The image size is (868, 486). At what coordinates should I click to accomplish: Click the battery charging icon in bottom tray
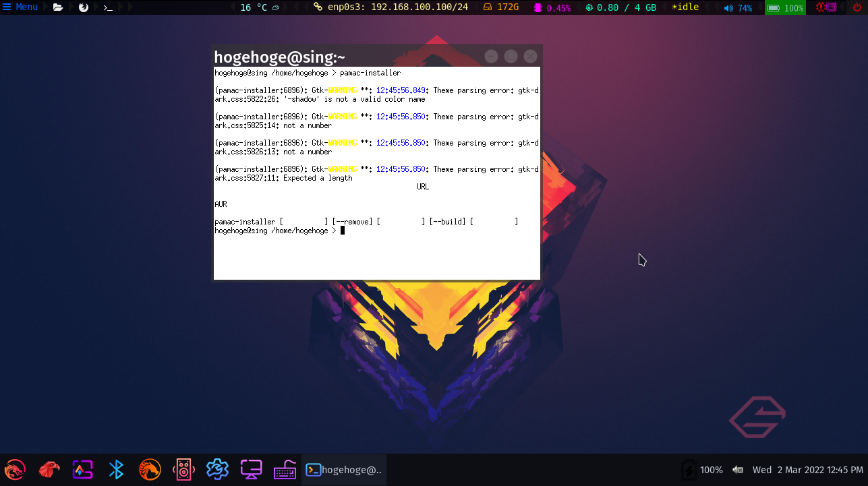[x=688, y=470]
